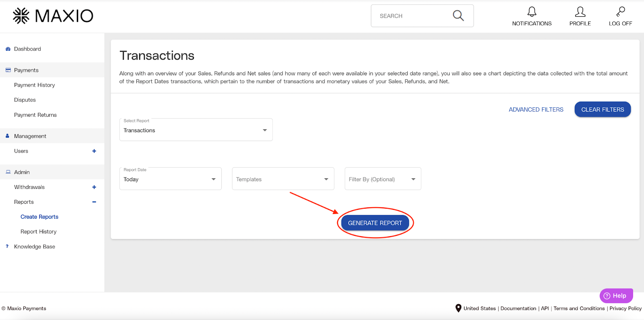This screenshot has height=320, width=644.
Task: Open Advanced Filters link
Action: [536, 110]
